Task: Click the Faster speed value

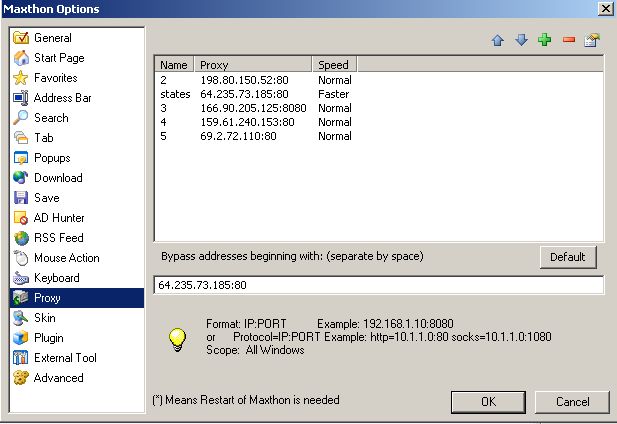Action: [333, 94]
